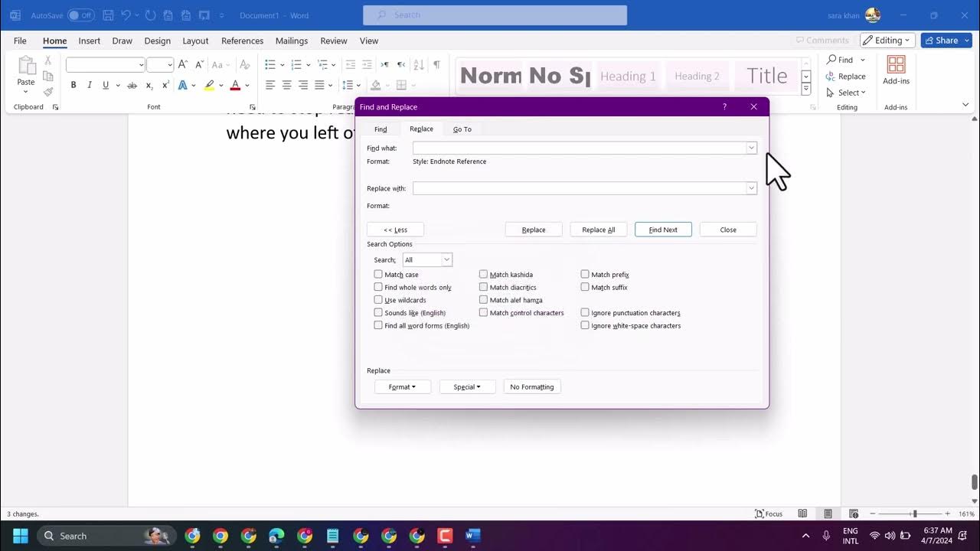The width and height of the screenshot is (980, 551).
Task: Increase paragraph indent
Action: click(x=367, y=65)
